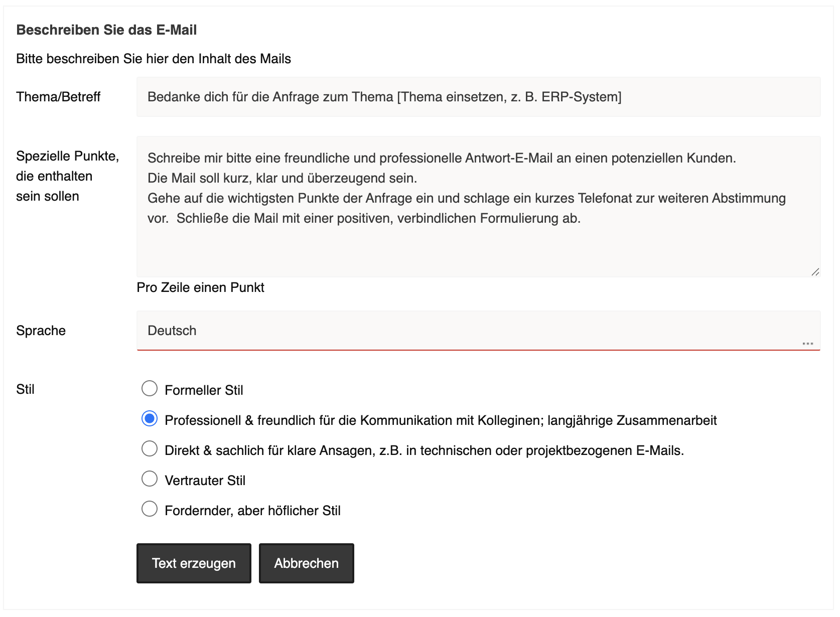Click the 'Sprache' field label

click(x=41, y=331)
